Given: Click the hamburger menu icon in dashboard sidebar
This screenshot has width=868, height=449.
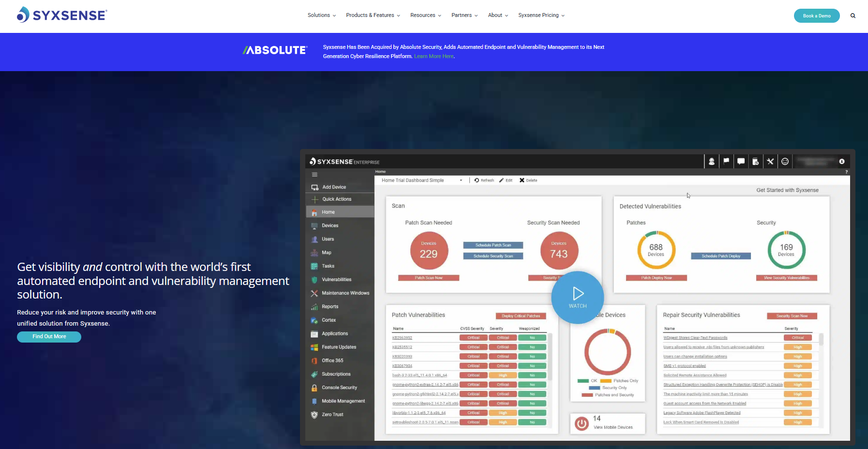Looking at the screenshot, I should tap(314, 175).
